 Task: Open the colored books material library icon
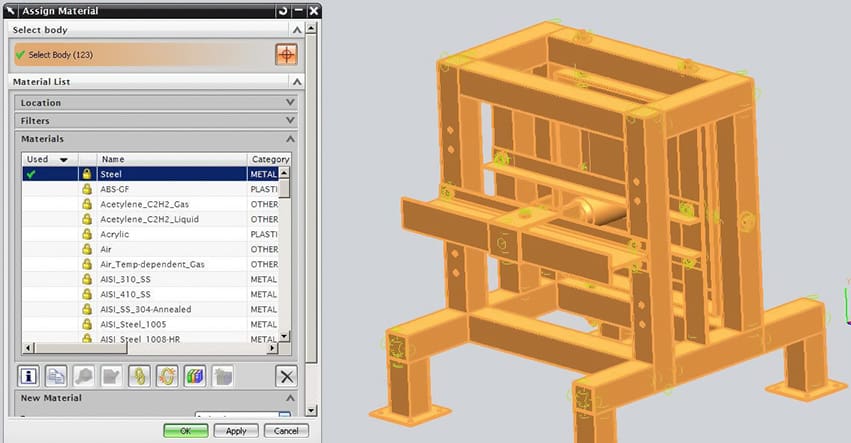[194, 375]
